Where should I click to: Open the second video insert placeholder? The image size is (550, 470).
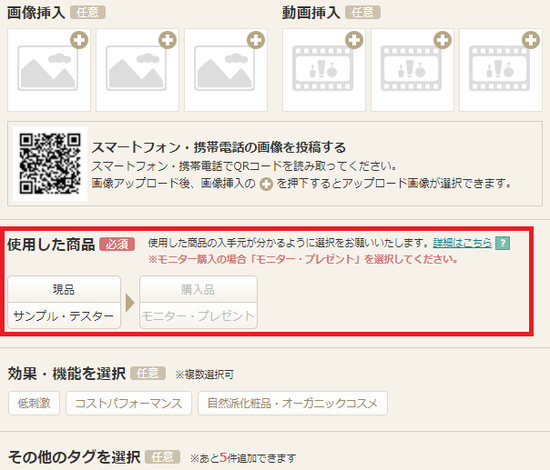click(412, 70)
